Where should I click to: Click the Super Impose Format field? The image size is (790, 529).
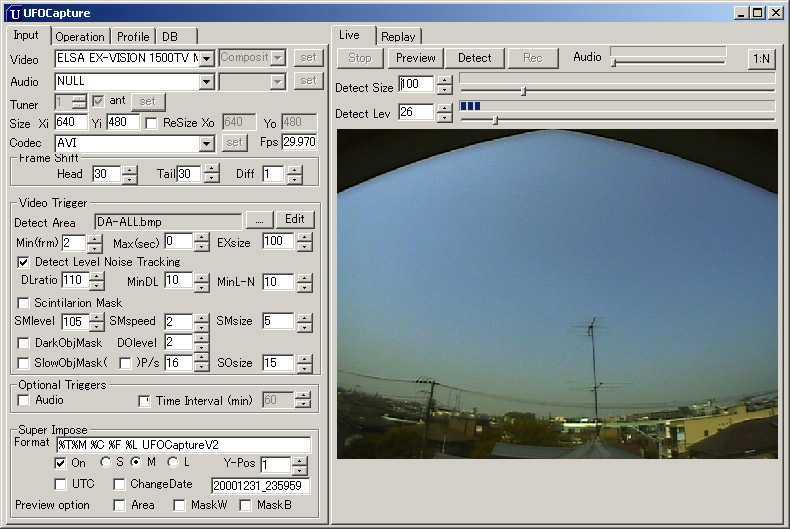coord(183,445)
